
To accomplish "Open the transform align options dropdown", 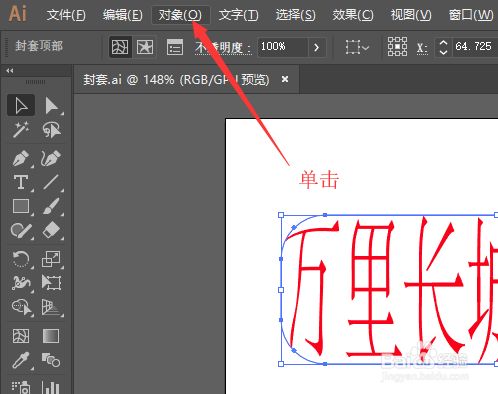I will pos(357,47).
